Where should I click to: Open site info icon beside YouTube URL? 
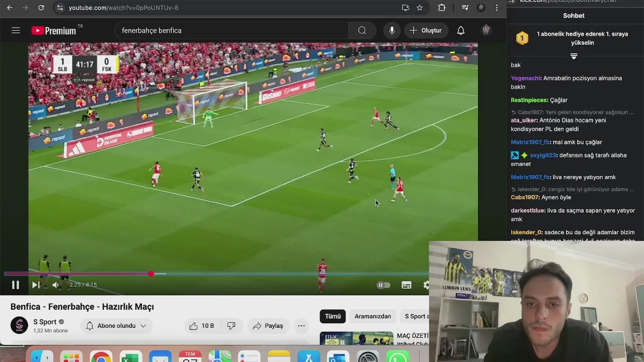(x=60, y=8)
